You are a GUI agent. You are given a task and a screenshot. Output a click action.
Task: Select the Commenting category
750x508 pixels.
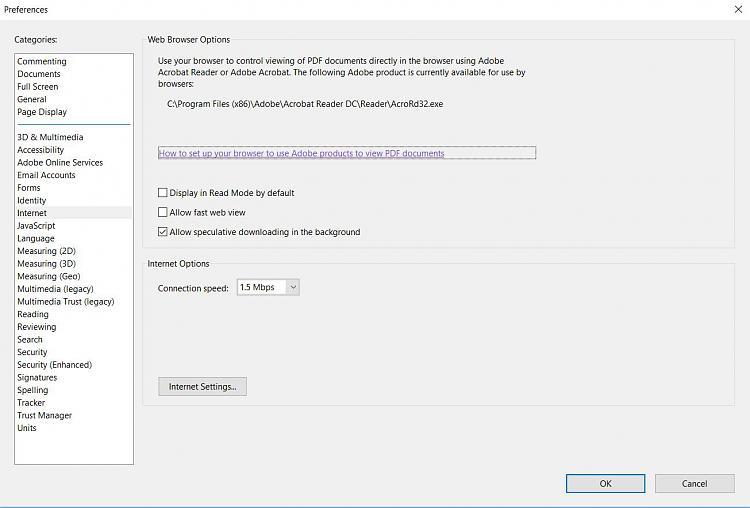[x=42, y=61]
